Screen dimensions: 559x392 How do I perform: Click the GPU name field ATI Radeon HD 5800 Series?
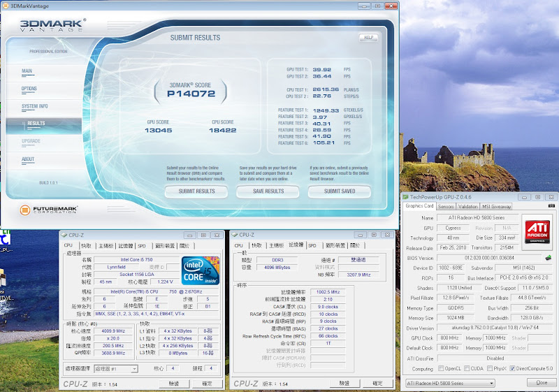[477, 217]
